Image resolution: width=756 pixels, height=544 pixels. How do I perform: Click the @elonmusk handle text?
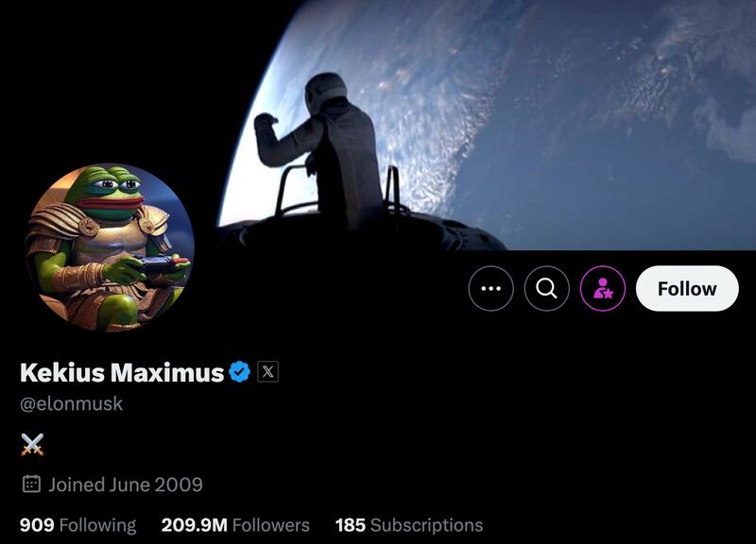click(x=72, y=404)
